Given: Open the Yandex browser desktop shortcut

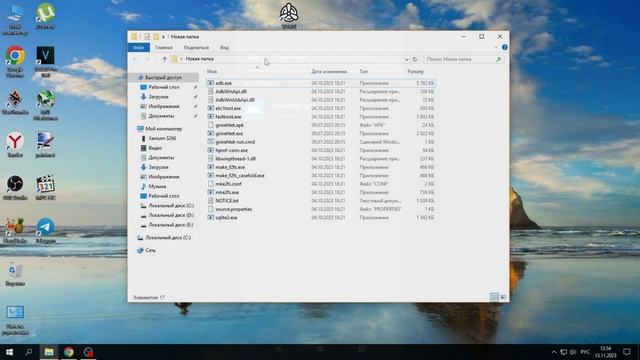Looking at the screenshot, I should (x=15, y=145).
